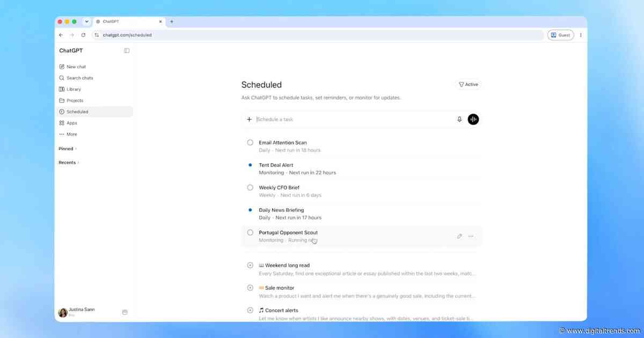Expand the Recents section
This screenshot has width=644, height=338.
pos(69,163)
